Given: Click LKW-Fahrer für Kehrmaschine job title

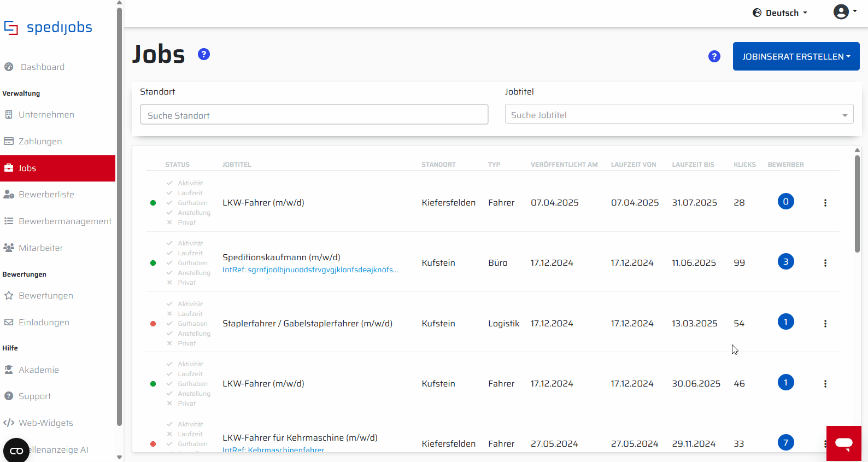Looking at the screenshot, I should 300,437.
